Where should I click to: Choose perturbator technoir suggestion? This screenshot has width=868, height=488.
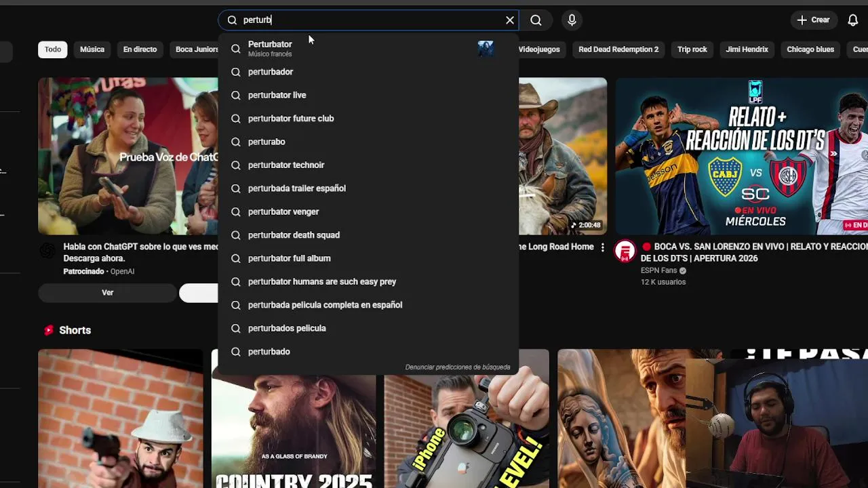click(x=368, y=165)
